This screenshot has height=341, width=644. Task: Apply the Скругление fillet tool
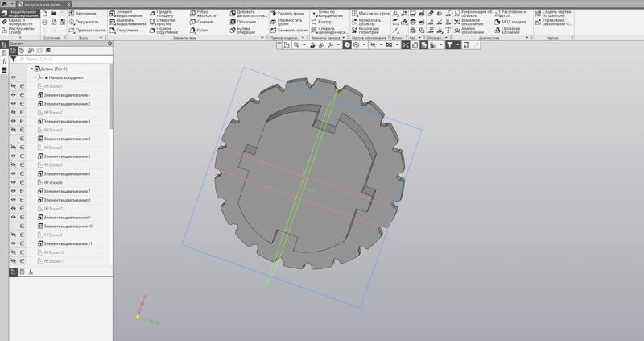(124, 31)
